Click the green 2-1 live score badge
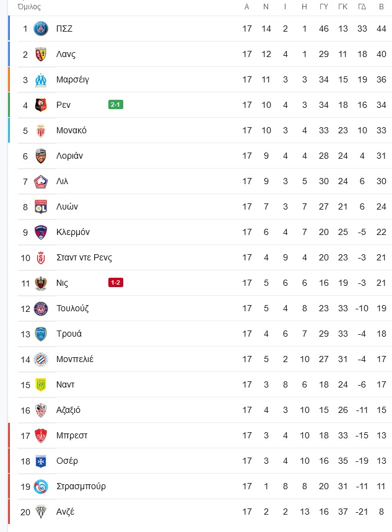392x532 pixels. [x=116, y=105]
